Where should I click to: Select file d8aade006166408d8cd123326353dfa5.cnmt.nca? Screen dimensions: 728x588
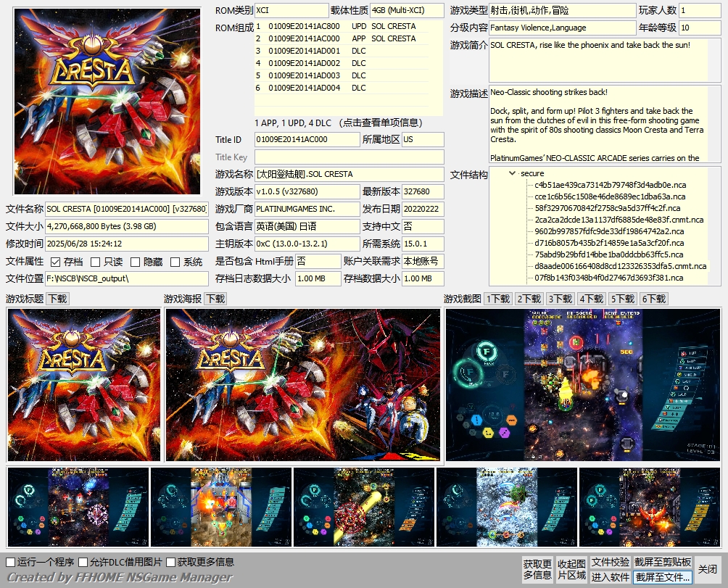(x=620, y=266)
